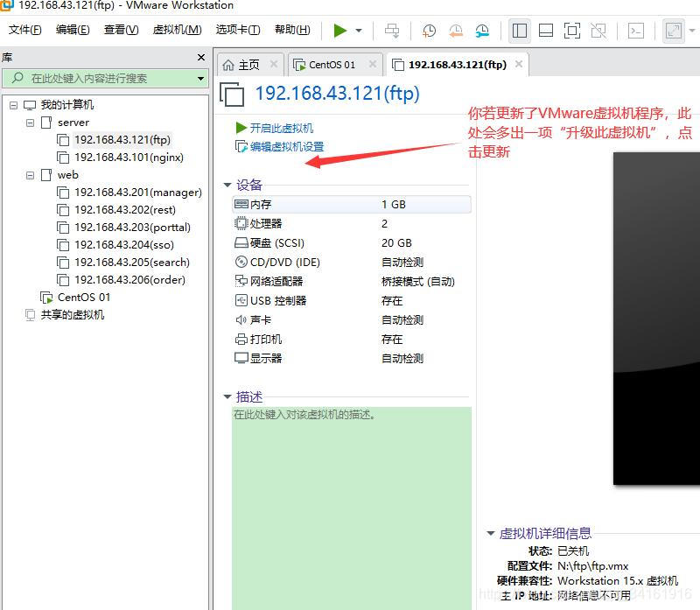Viewport: 700px width, 610px height.
Task: Open the console view toolbar icon
Action: click(x=636, y=31)
